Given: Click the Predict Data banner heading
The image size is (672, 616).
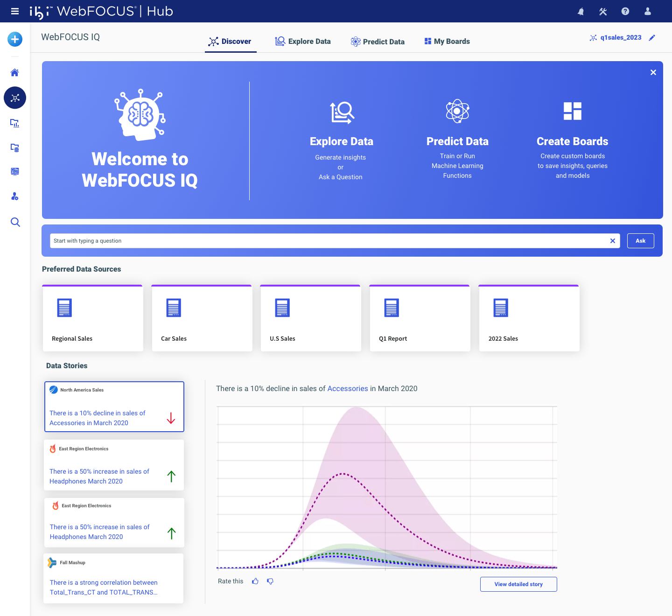Looking at the screenshot, I should (x=457, y=141).
